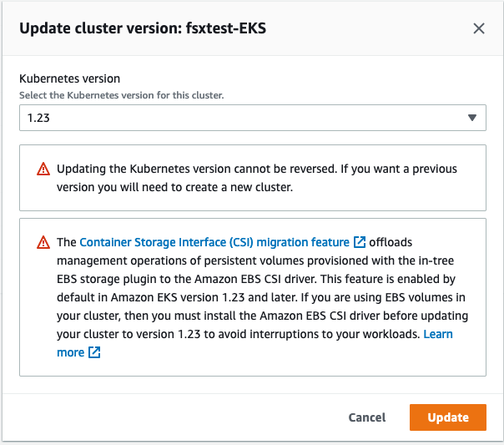504x445 pixels.
Task: Confirm with the orange Update button
Action: pyautogui.click(x=447, y=417)
